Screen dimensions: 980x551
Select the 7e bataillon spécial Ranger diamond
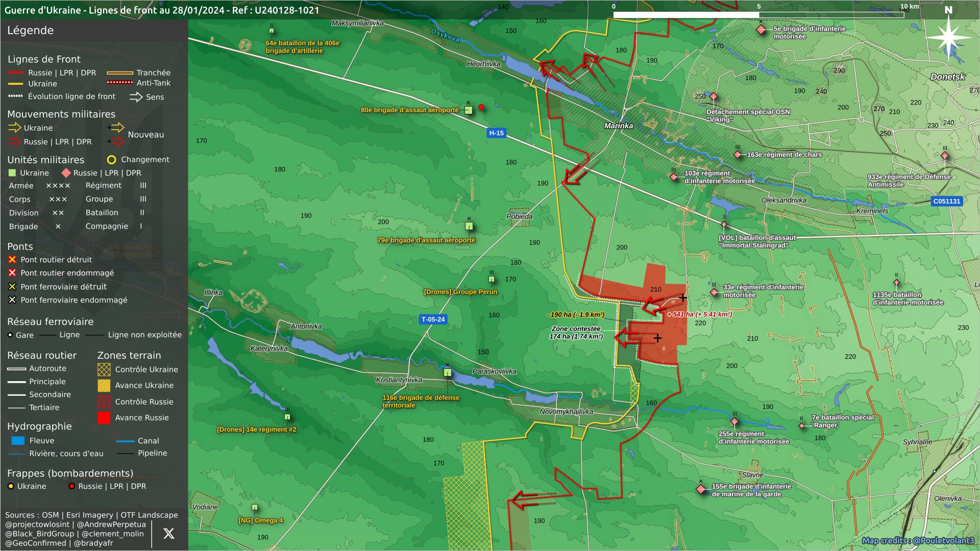[801, 425]
